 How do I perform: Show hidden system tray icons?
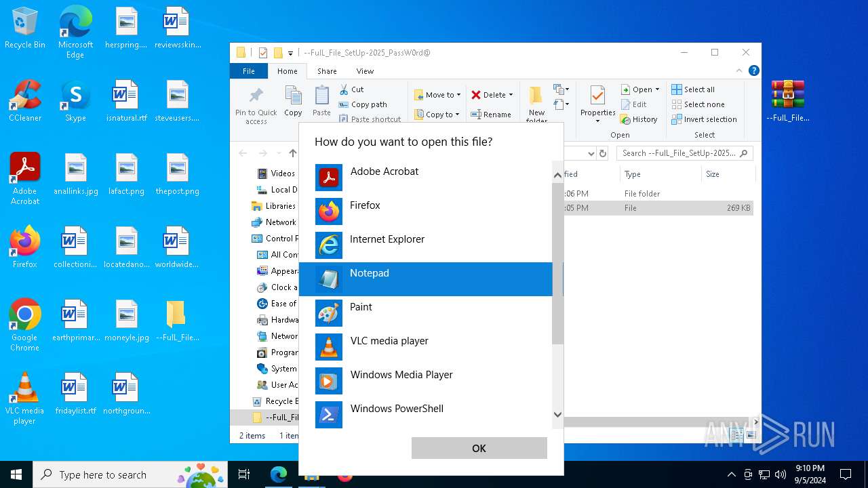coord(731,474)
